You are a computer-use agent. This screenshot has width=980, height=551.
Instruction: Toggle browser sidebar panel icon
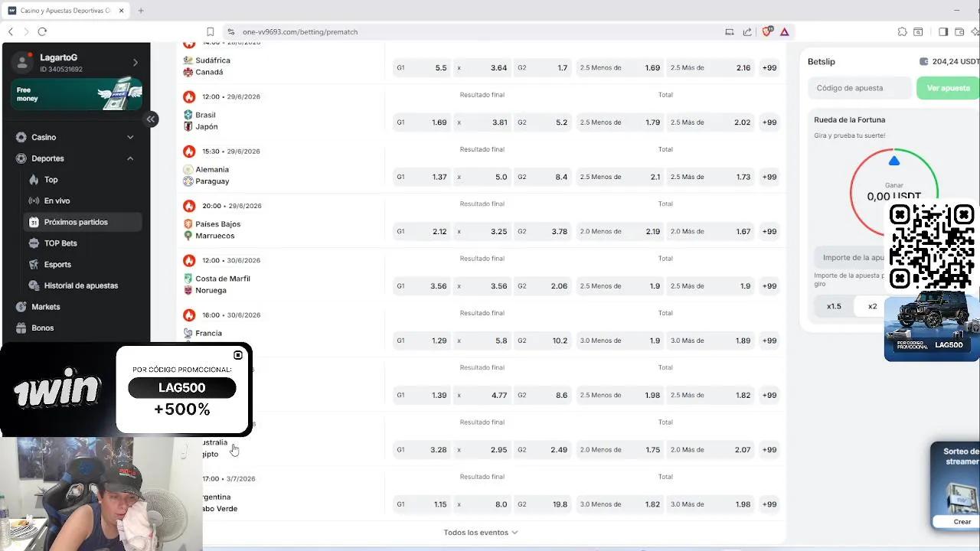[x=943, y=31]
